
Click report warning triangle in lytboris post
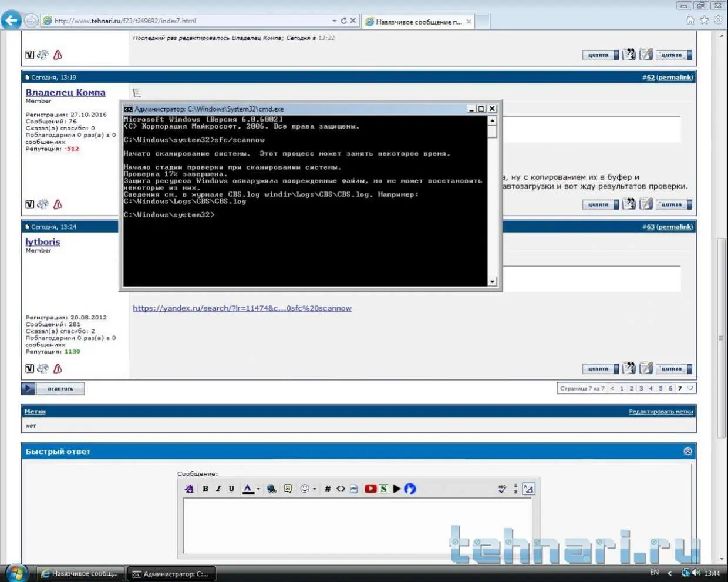58,369
